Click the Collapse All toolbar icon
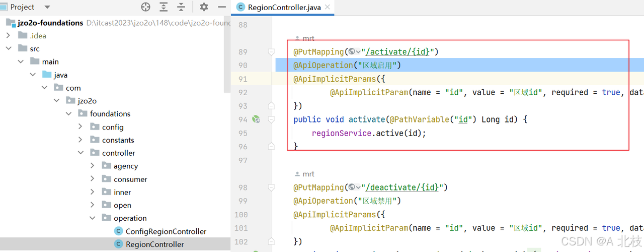 pyautogui.click(x=181, y=7)
